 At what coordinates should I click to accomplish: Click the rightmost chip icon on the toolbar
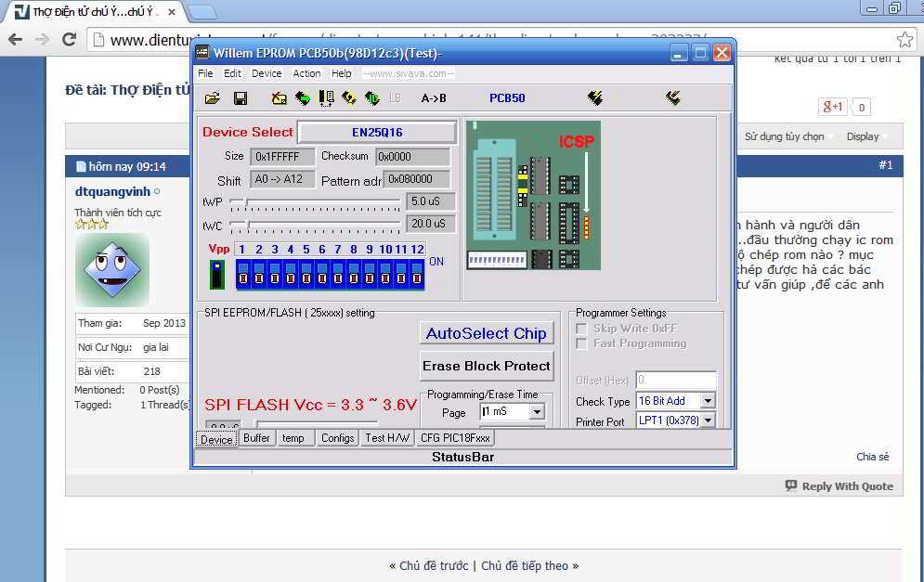(x=673, y=97)
